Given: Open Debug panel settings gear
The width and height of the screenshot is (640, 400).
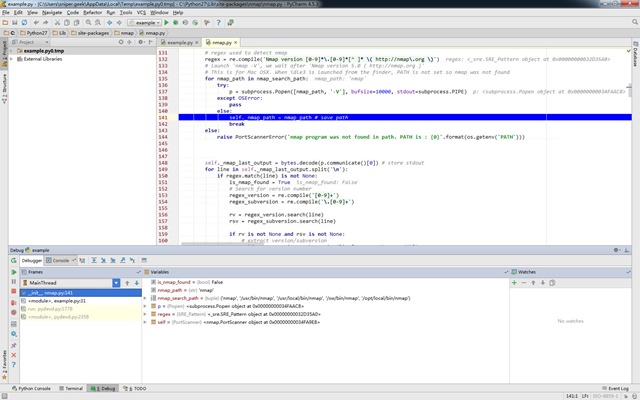Looking at the screenshot, I should click(616, 250).
